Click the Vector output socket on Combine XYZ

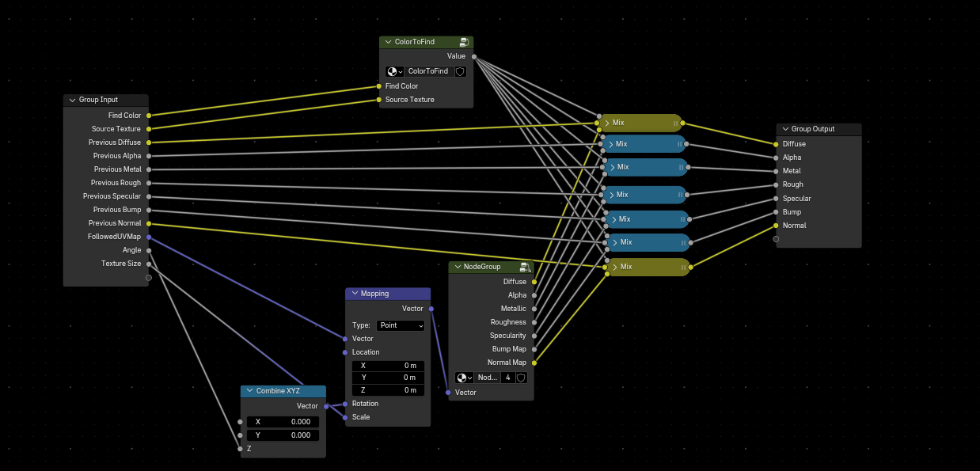326,406
